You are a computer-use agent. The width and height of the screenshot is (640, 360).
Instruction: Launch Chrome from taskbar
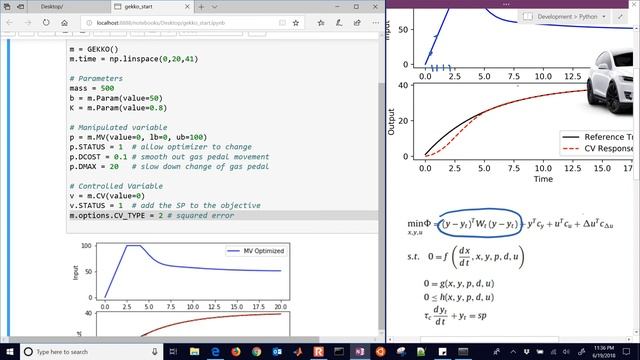pyautogui.click(x=256, y=351)
